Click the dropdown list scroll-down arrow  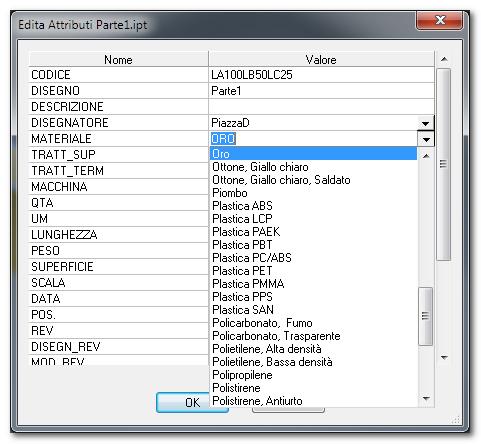click(x=426, y=398)
